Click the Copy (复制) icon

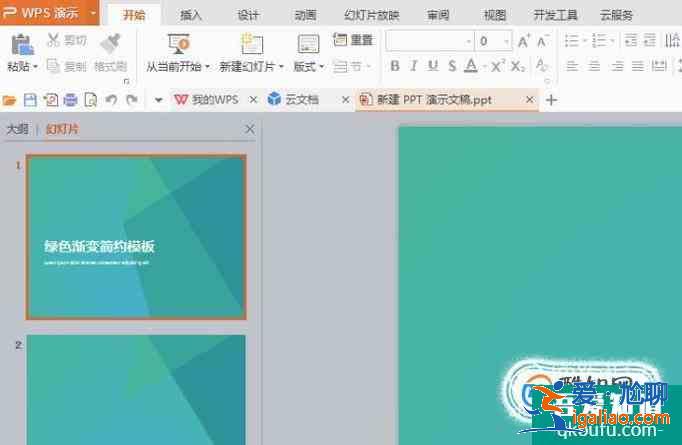[53, 66]
